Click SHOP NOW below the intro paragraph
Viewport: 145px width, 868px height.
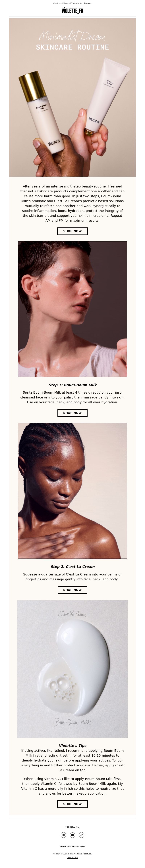click(x=72, y=231)
